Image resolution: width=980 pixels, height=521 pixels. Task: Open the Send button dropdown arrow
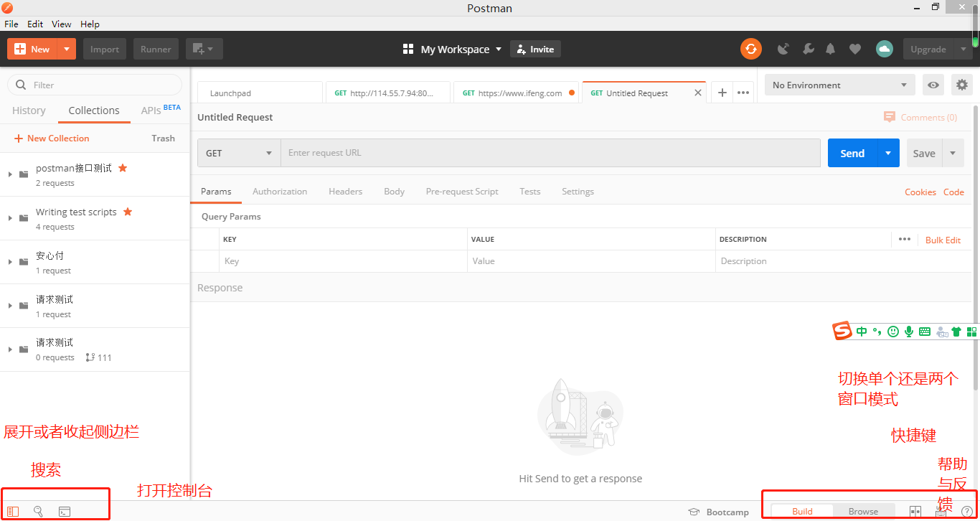coord(888,153)
